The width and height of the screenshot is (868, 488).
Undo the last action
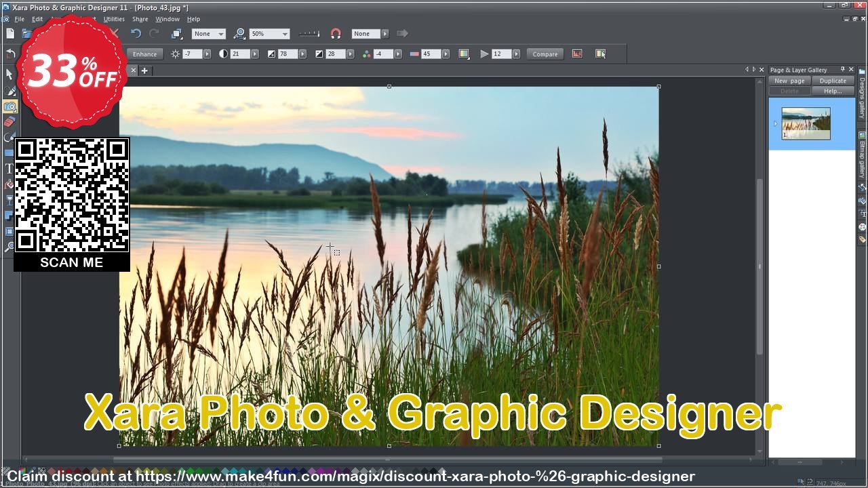click(136, 33)
